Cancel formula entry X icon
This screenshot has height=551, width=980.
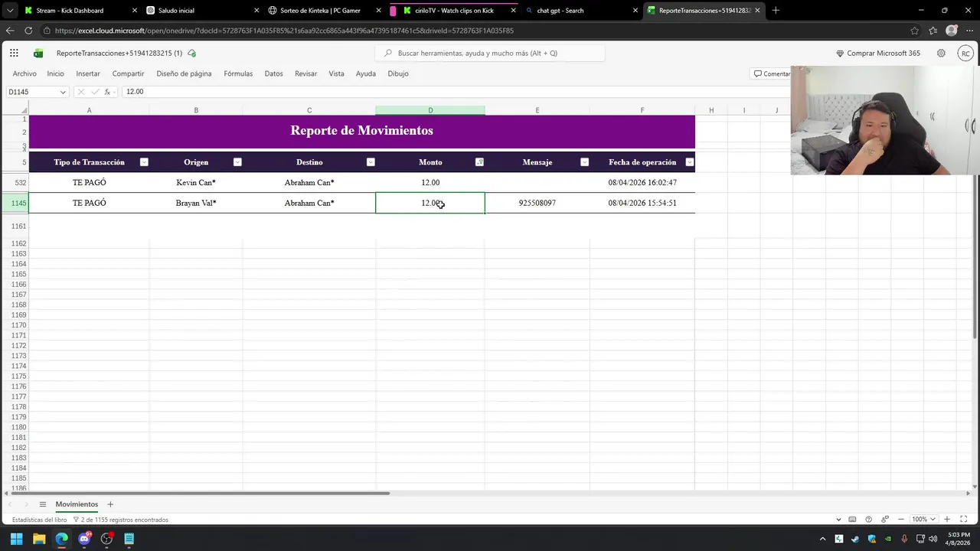pyautogui.click(x=81, y=92)
